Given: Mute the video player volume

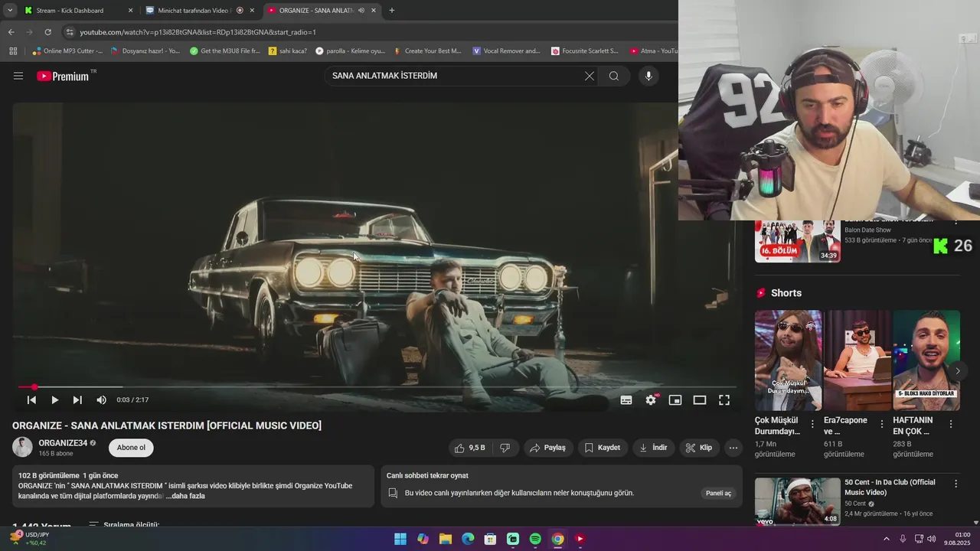Looking at the screenshot, I should [102, 400].
